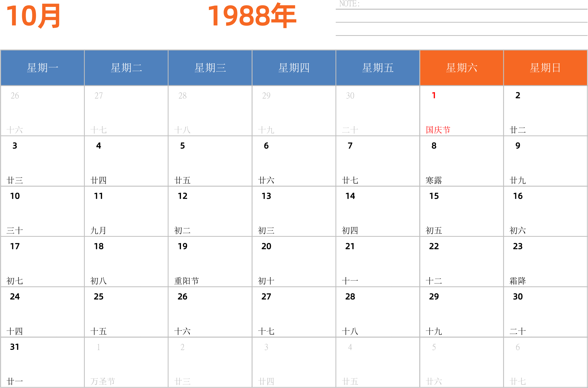Click date 8

tap(434, 146)
